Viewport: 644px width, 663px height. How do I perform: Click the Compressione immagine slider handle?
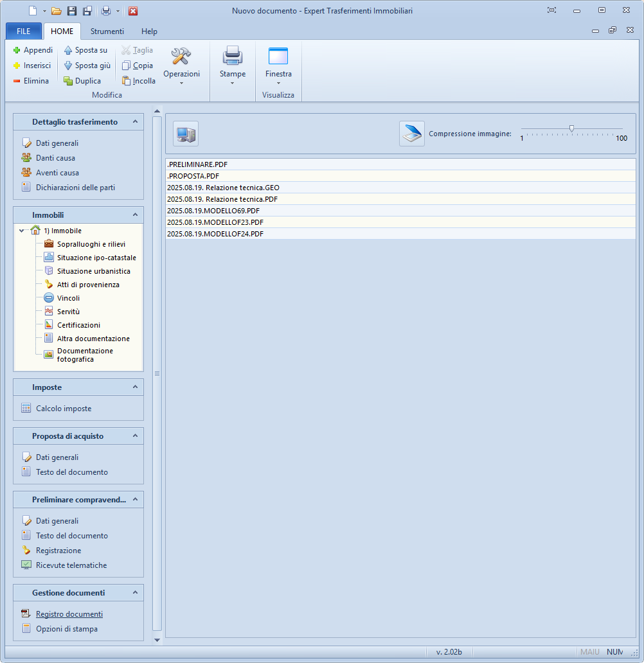571,128
